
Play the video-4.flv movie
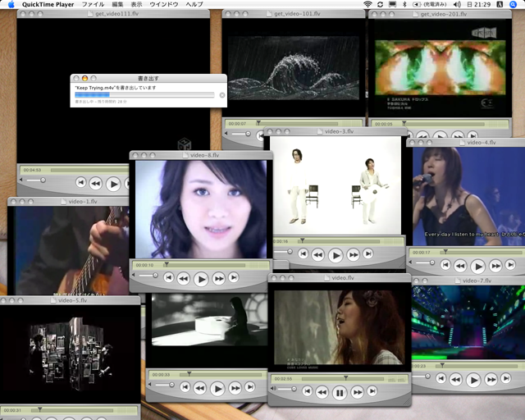(x=477, y=267)
